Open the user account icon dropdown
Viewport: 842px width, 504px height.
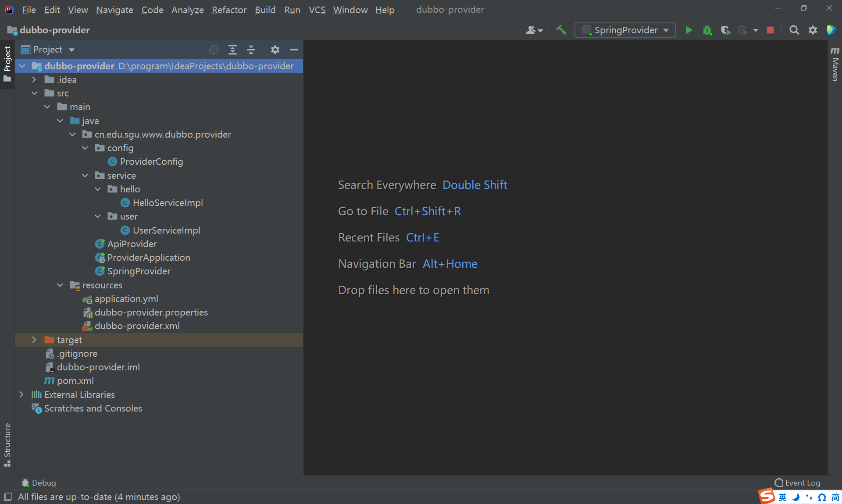[534, 30]
